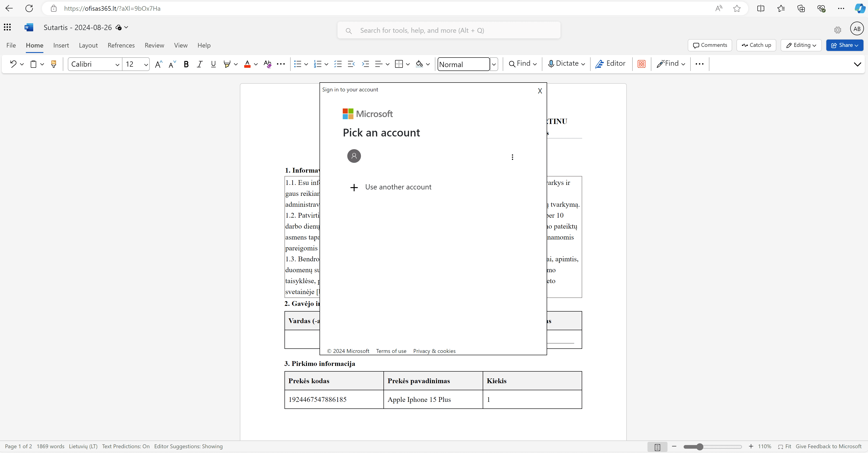868x453 pixels.
Task: Decrease font size with Shrink Font icon
Action: [172, 64]
